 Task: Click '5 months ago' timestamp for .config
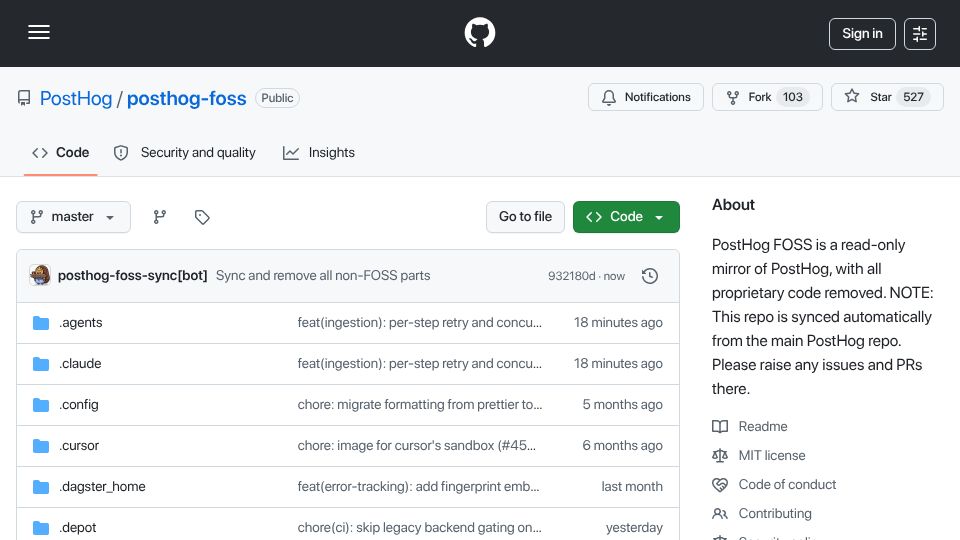622,405
